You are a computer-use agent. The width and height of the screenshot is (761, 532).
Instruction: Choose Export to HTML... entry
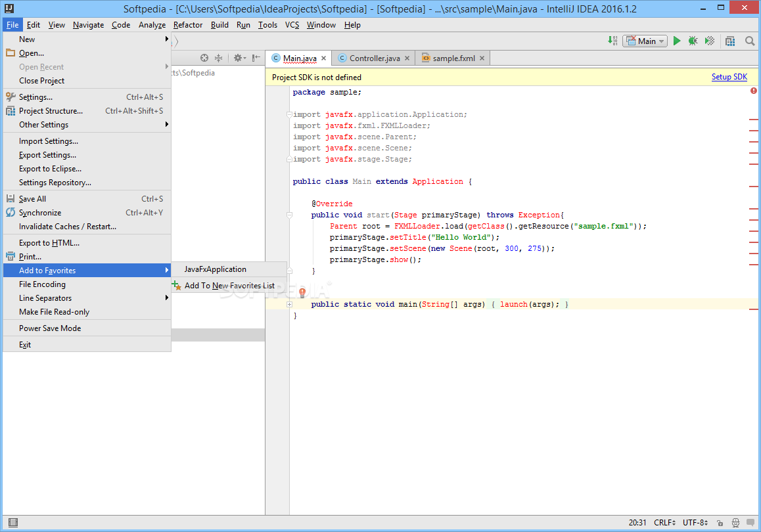pos(87,243)
